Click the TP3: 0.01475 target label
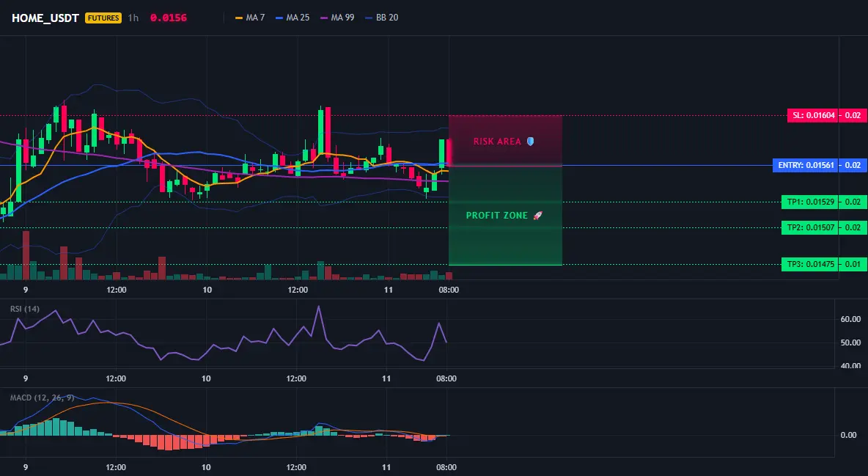Screen dimensions: 868x476 point(810,264)
